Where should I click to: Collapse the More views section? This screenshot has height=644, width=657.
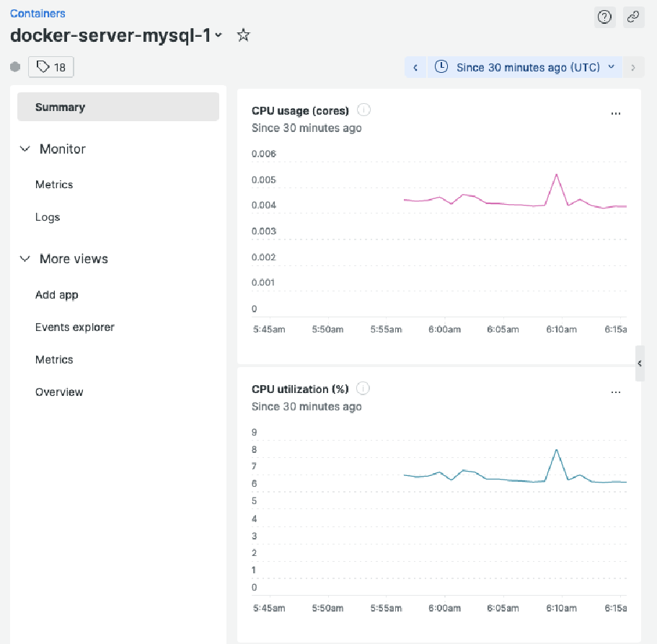click(25, 259)
